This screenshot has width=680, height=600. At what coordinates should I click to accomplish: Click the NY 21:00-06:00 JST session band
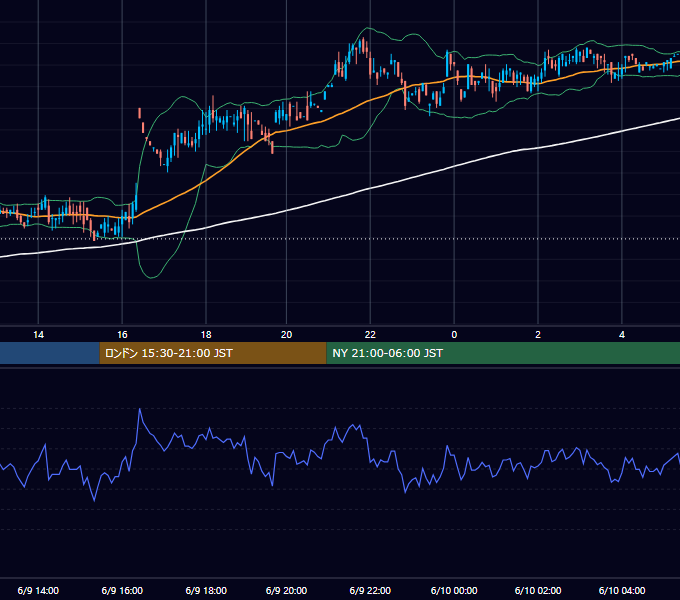[503, 353]
